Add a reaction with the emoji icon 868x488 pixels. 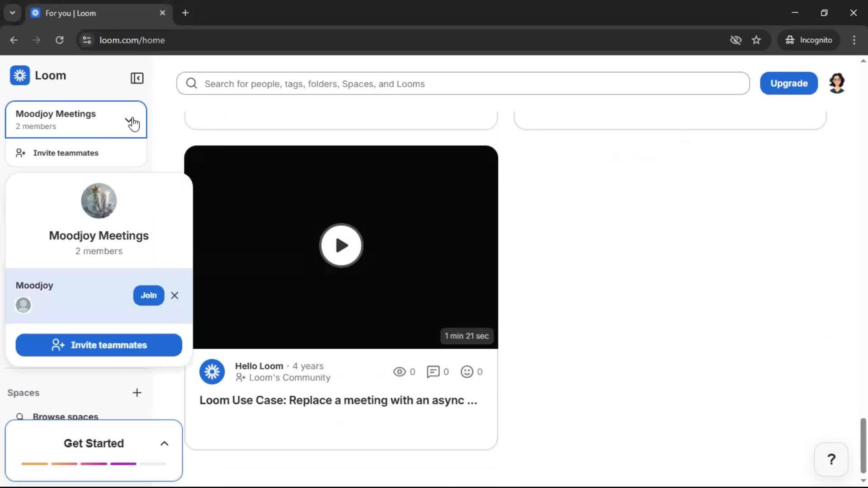click(466, 371)
